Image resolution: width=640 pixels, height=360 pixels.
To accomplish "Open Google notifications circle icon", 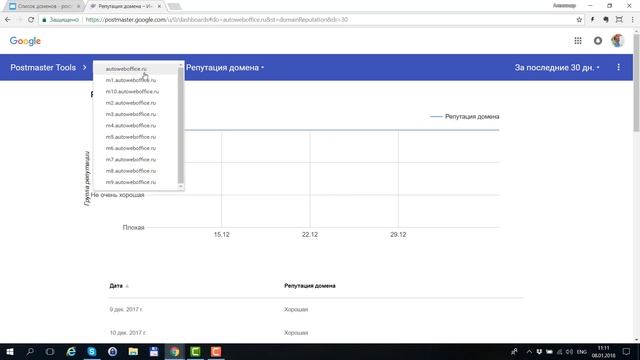I will point(598,41).
